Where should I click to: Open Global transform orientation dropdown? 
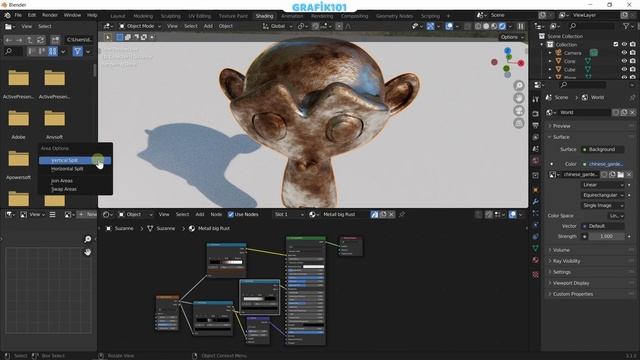click(278, 26)
